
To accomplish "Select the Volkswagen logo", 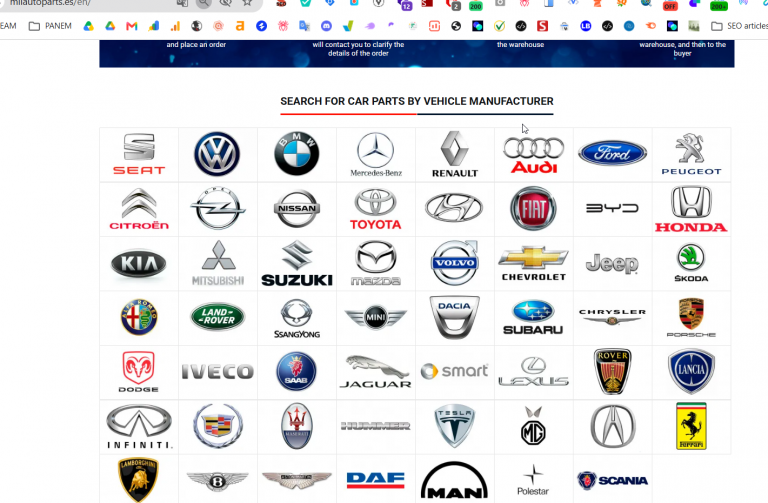I will pyautogui.click(x=217, y=154).
